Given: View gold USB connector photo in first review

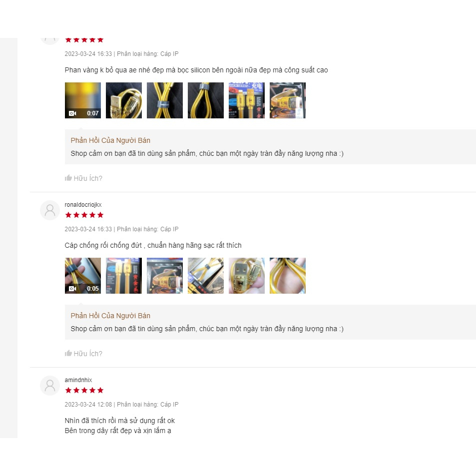Looking at the screenshot, I should (124, 100).
